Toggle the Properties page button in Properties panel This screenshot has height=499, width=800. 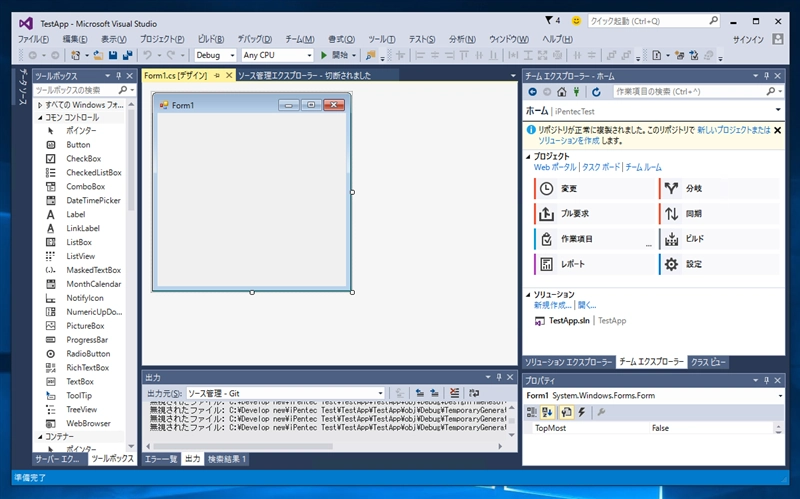pos(566,412)
